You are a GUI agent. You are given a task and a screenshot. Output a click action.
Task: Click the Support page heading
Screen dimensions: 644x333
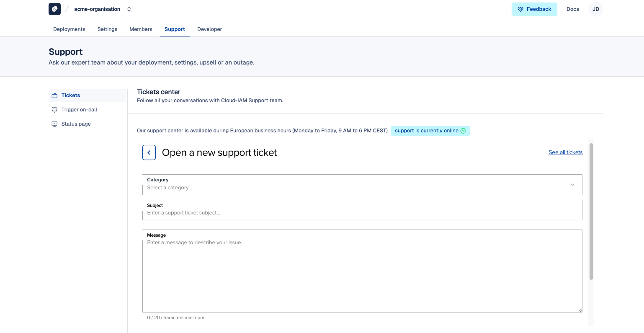[66, 52]
